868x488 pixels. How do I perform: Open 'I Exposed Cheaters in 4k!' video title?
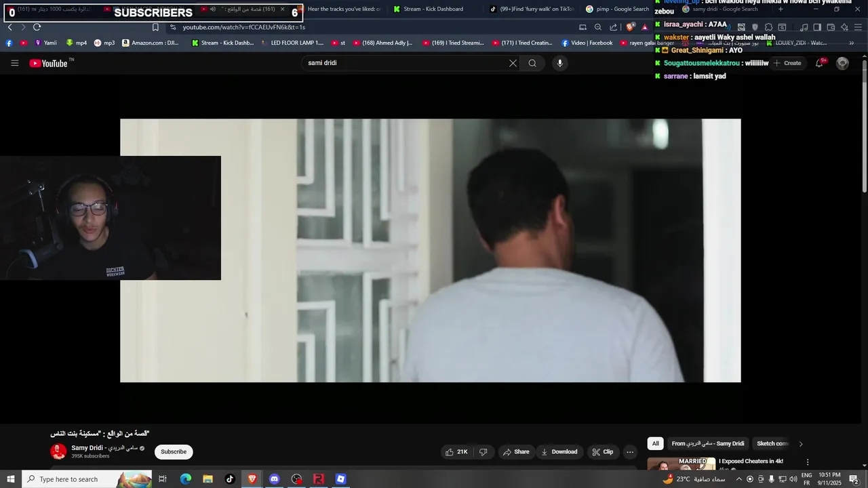click(x=751, y=462)
